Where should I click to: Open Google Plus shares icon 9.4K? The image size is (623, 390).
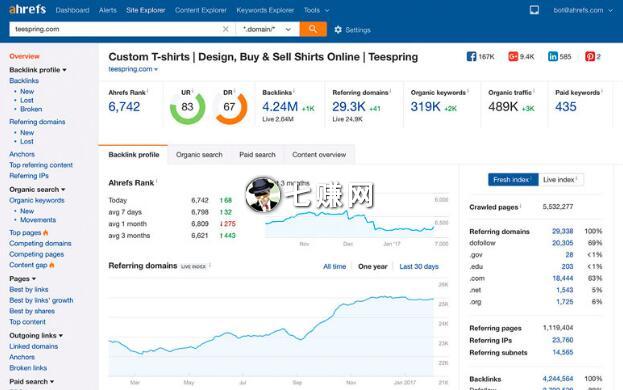(x=513, y=56)
